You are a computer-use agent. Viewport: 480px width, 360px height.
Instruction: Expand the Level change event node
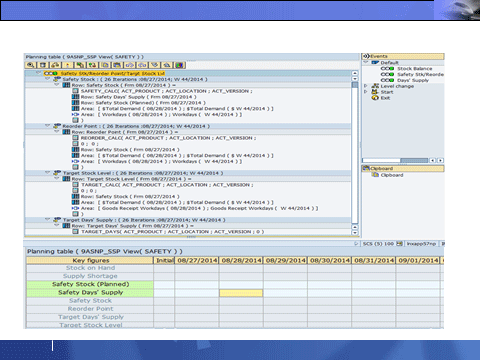pos(366,86)
